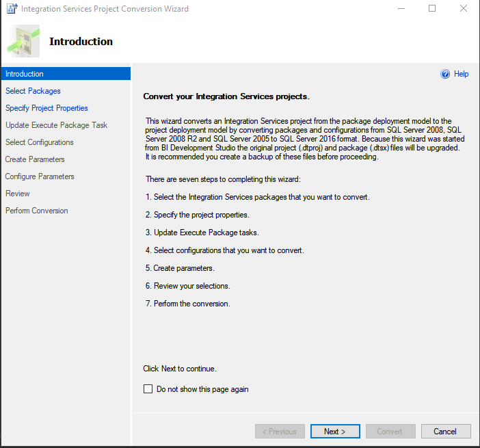Screen dimensions: 480x448
Task: Click the Introduction header package graphic
Action: pyautogui.click(x=23, y=41)
